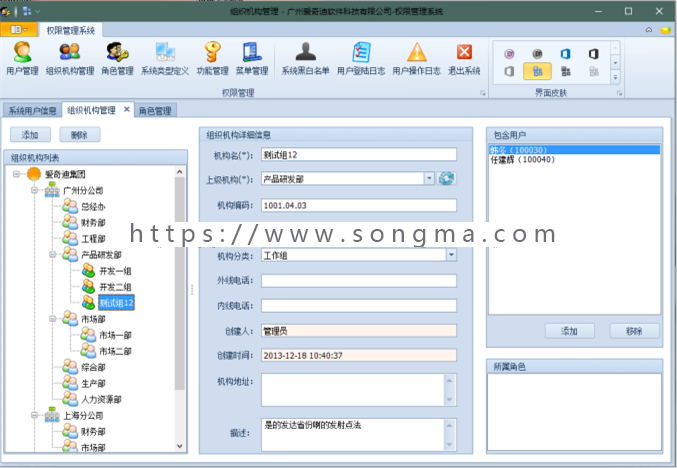The height and width of the screenshot is (468, 677).
Task: Select 市场一部 in the tree
Action: point(115,335)
